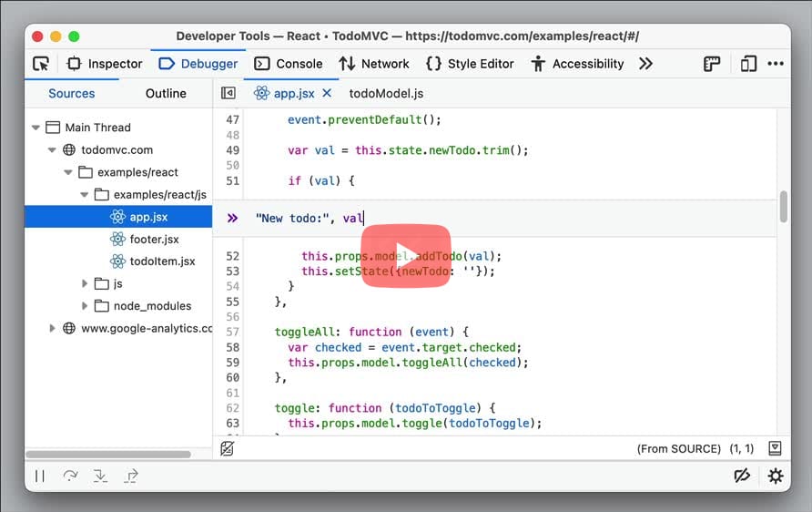
Task: Click the vertical editor scrollbar thumb
Action: coord(784,207)
